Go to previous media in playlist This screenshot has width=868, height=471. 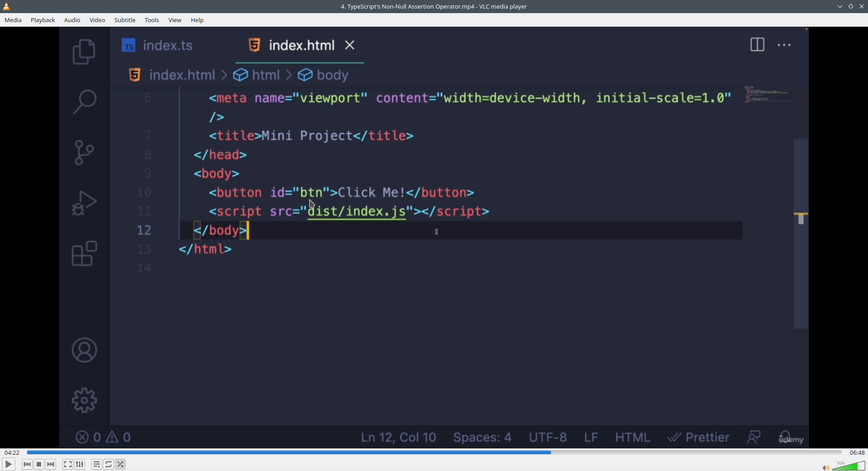click(27, 464)
